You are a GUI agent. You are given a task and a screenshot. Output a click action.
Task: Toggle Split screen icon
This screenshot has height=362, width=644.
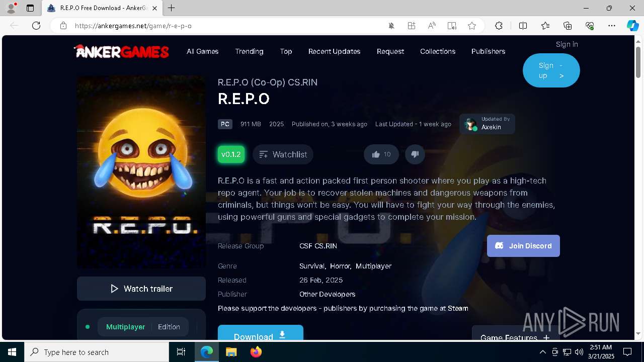point(523,26)
